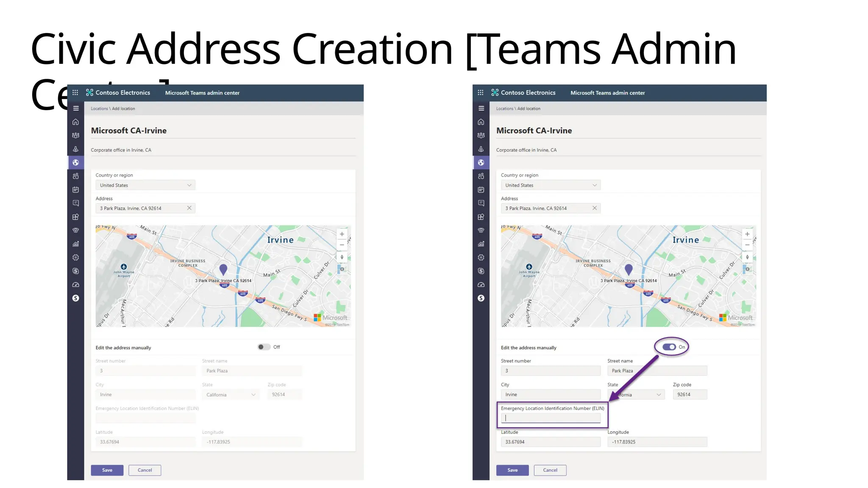Open Users icon in right window sidebar
Viewport: 868px width, 488px height.
click(x=481, y=176)
